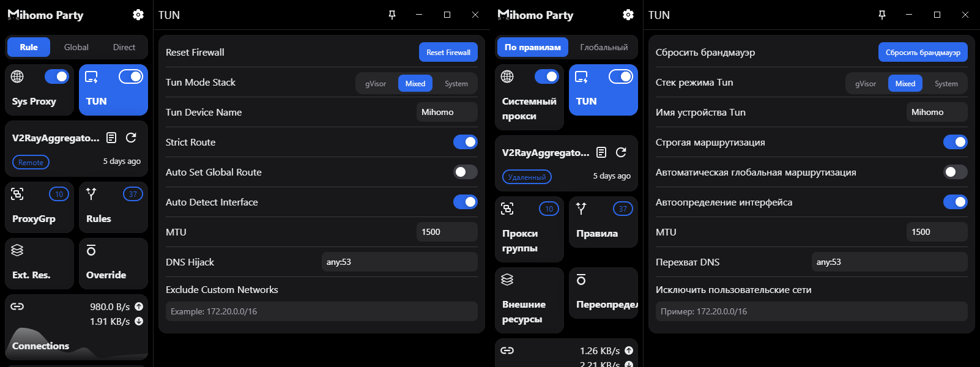Click the link icon above Connections
This screenshot has height=367, width=980.
coord(18,306)
